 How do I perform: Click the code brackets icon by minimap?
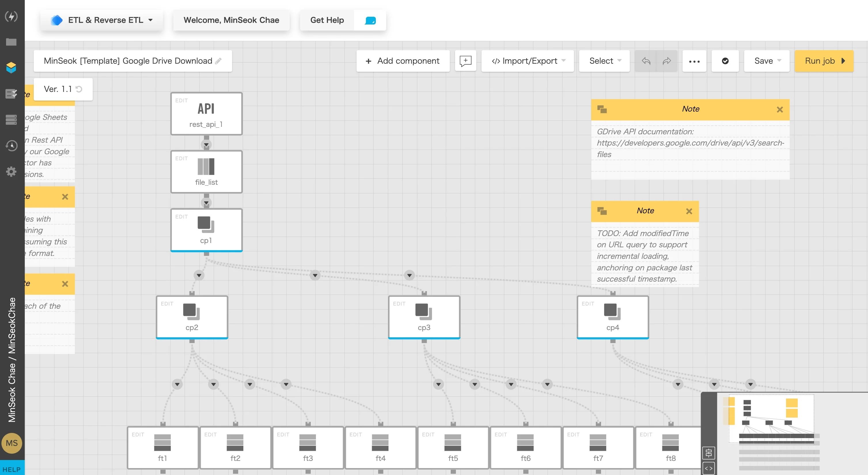709,468
